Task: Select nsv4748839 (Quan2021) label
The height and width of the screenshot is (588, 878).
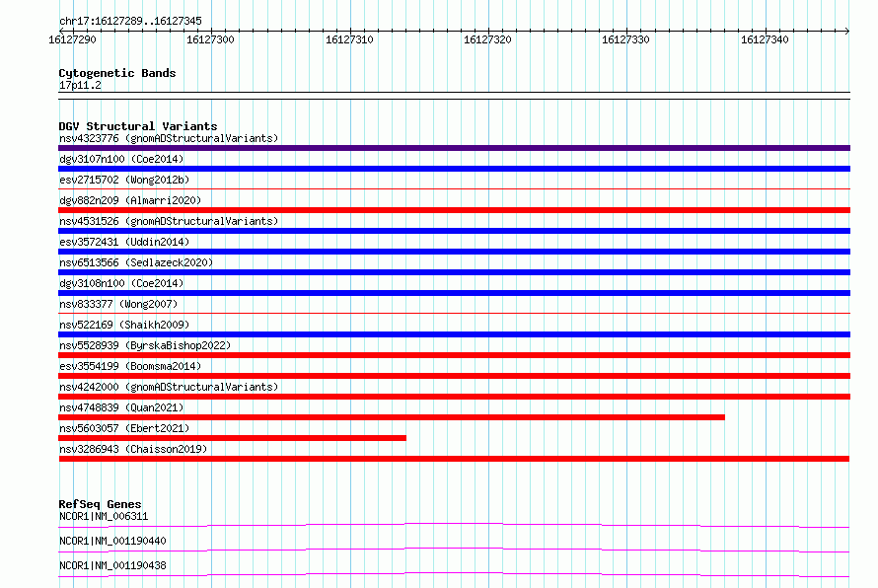Action: tap(121, 407)
